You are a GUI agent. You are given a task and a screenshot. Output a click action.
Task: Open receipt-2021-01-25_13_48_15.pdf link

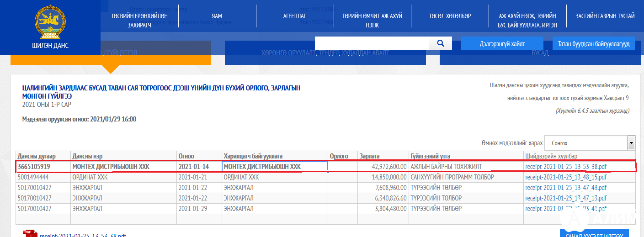(566, 177)
